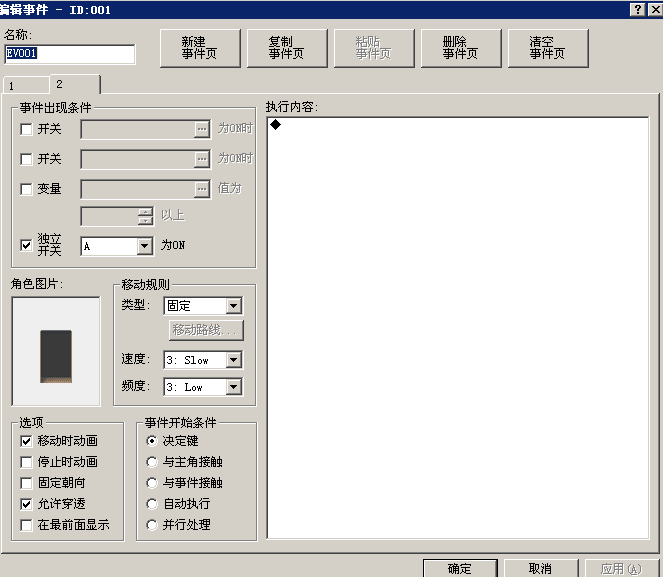Uncheck the 移动时动画 option
The height and width of the screenshot is (577, 663).
point(26,441)
